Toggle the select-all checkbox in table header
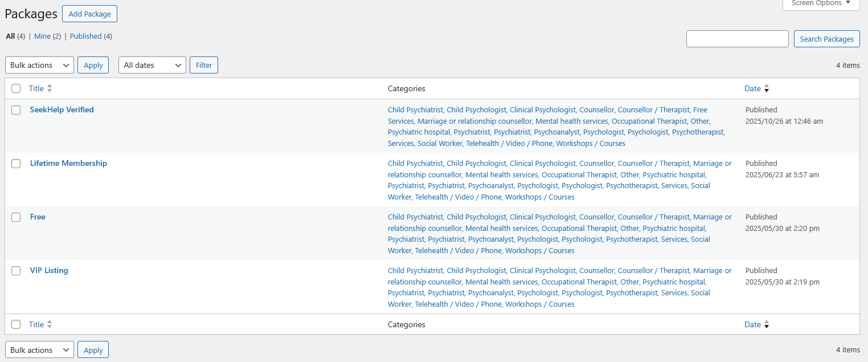The width and height of the screenshot is (868, 362). tap(16, 88)
